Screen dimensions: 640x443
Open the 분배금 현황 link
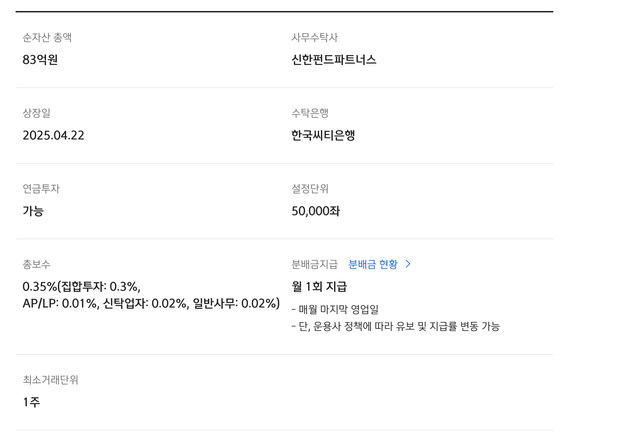click(x=373, y=264)
